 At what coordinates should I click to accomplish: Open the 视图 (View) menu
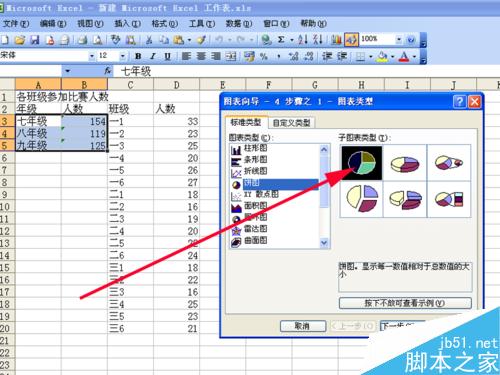tap(90, 23)
